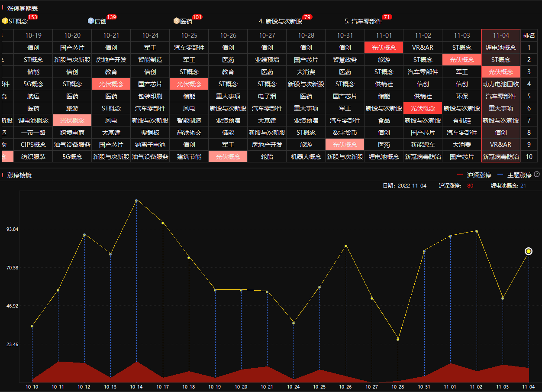Click the red 79 count badge
Image resolution: width=542 pixels, height=392 pixels.
point(307,17)
